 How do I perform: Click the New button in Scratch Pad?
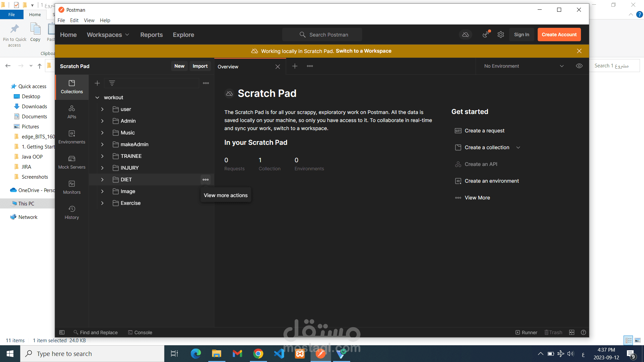[x=179, y=66]
